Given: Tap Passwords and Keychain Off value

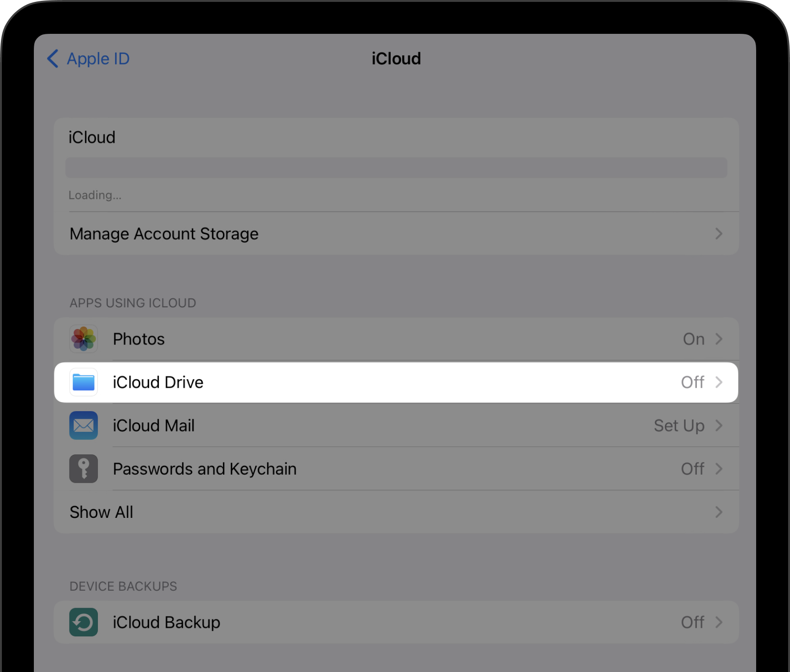Looking at the screenshot, I should point(693,469).
